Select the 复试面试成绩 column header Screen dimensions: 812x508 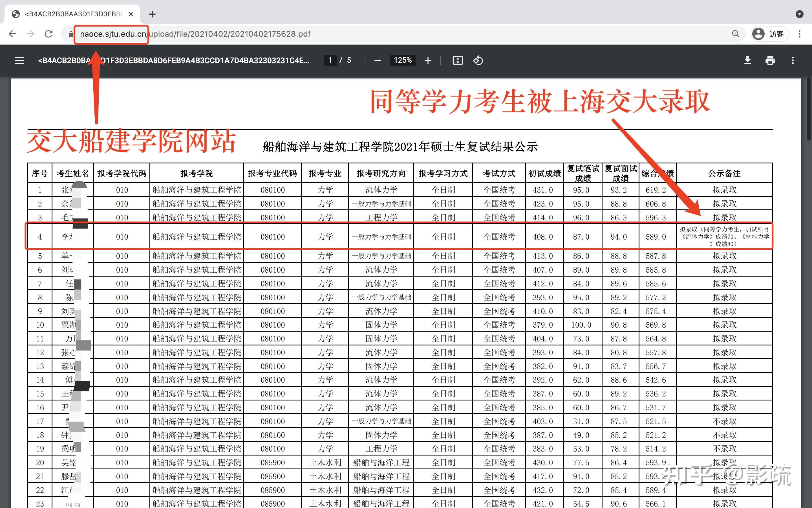tap(620, 173)
